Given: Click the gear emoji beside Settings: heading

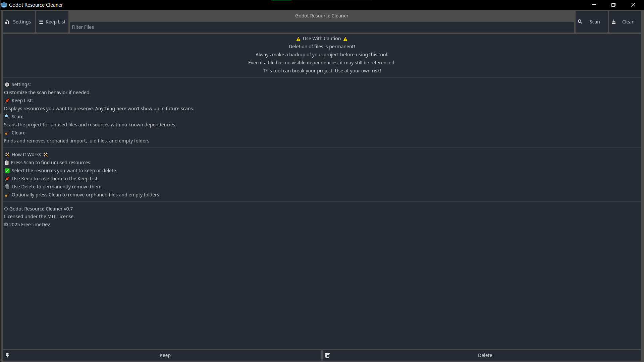Looking at the screenshot, I should (x=7, y=84).
